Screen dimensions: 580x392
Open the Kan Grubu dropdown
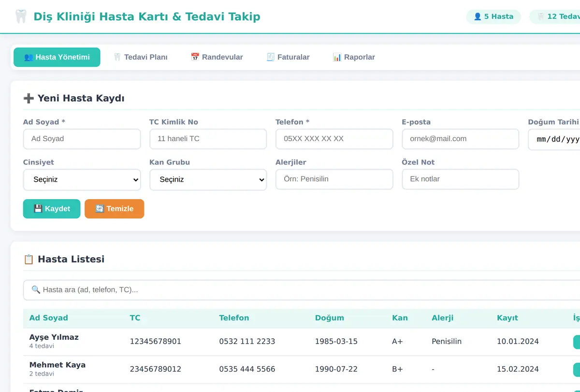[x=208, y=179]
